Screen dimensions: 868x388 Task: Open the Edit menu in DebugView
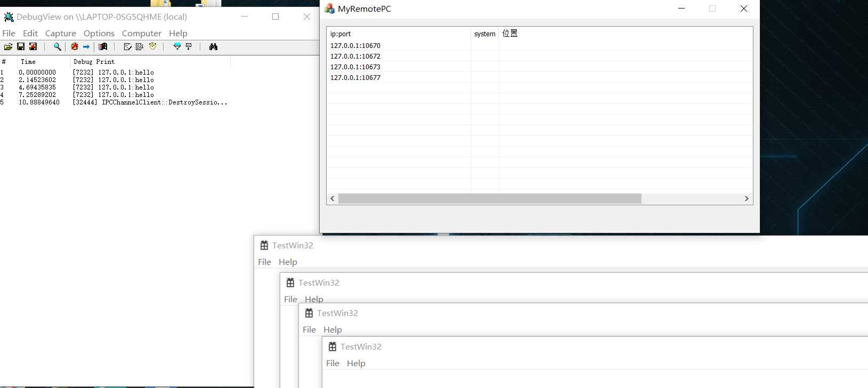tap(30, 33)
